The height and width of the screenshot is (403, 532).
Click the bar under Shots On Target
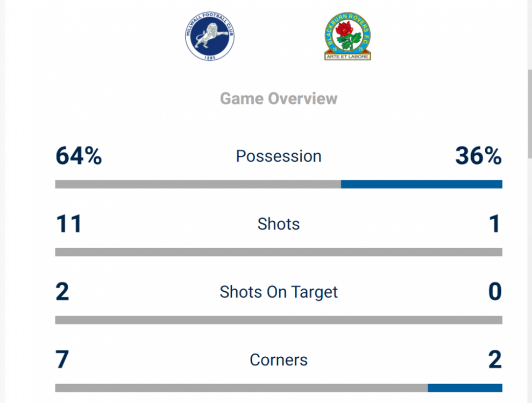point(279,320)
